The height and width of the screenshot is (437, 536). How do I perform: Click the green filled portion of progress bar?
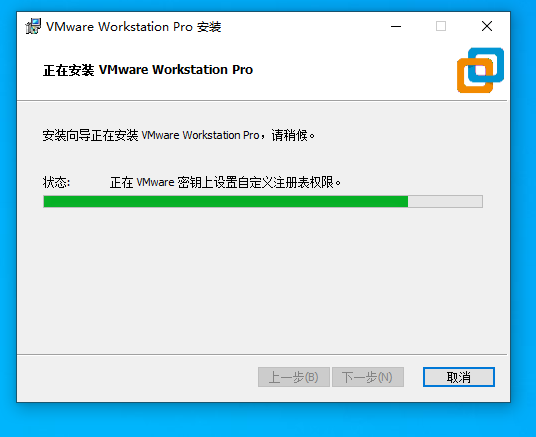pyautogui.click(x=226, y=201)
